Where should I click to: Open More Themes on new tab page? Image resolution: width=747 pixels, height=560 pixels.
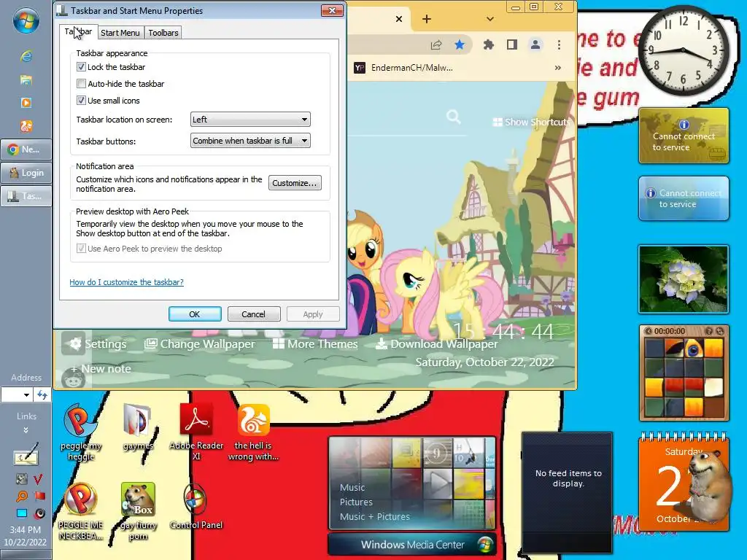pos(315,344)
